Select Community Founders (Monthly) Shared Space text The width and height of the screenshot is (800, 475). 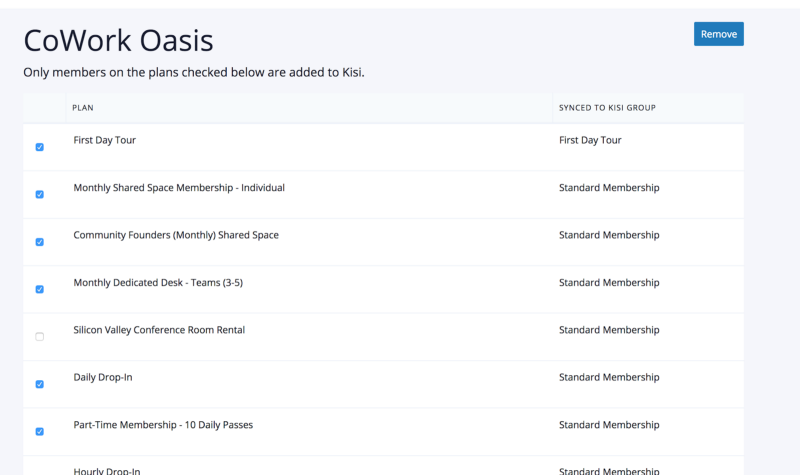pyautogui.click(x=176, y=235)
